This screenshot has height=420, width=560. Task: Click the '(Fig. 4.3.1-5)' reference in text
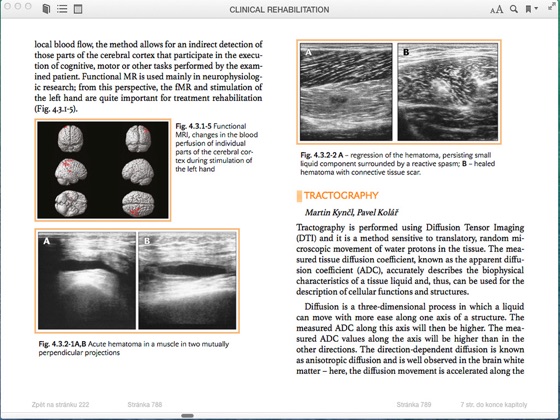(x=56, y=109)
